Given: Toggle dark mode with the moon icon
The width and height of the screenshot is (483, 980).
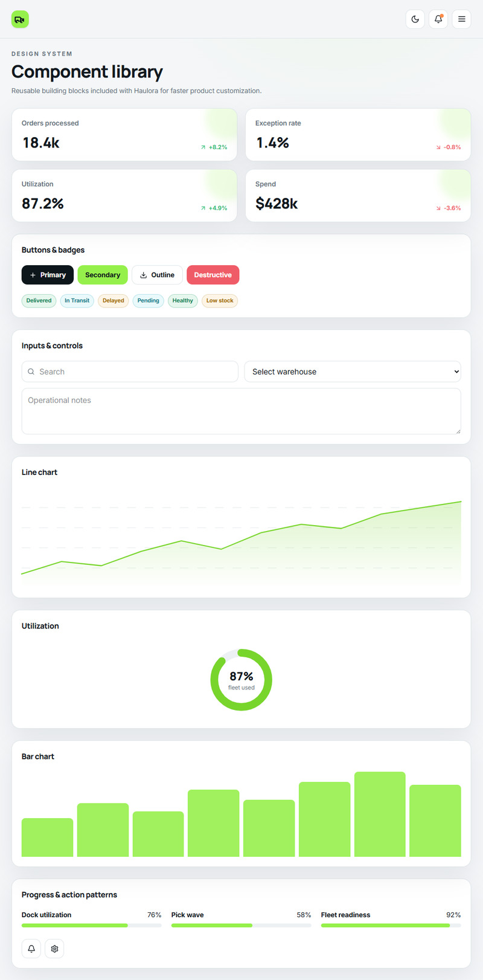Looking at the screenshot, I should point(415,19).
